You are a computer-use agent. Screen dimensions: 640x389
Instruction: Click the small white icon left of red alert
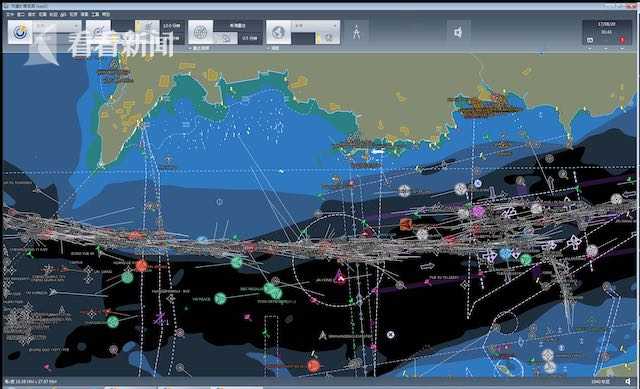(590, 40)
